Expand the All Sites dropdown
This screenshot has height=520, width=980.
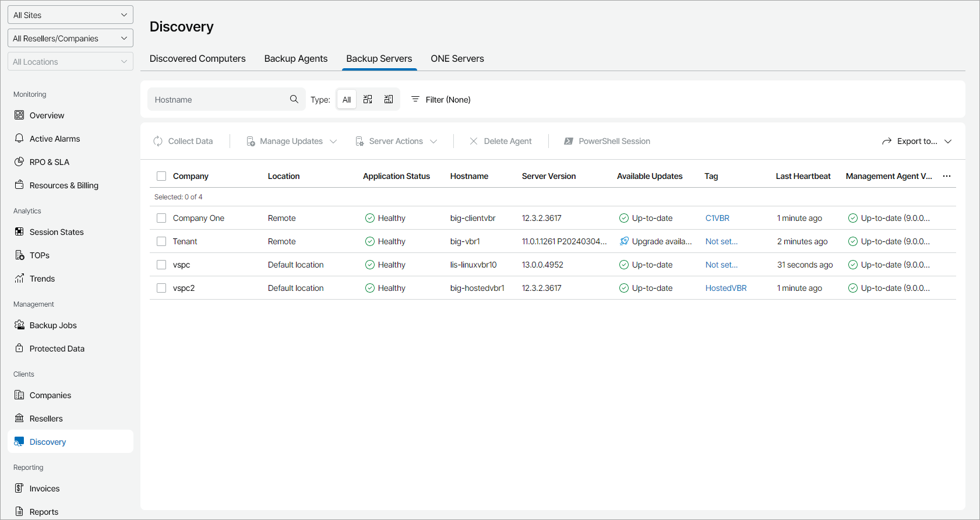click(x=70, y=15)
